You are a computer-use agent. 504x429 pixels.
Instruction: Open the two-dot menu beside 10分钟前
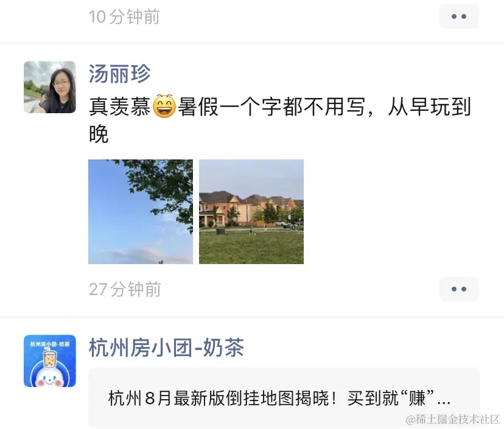pos(459,16)
